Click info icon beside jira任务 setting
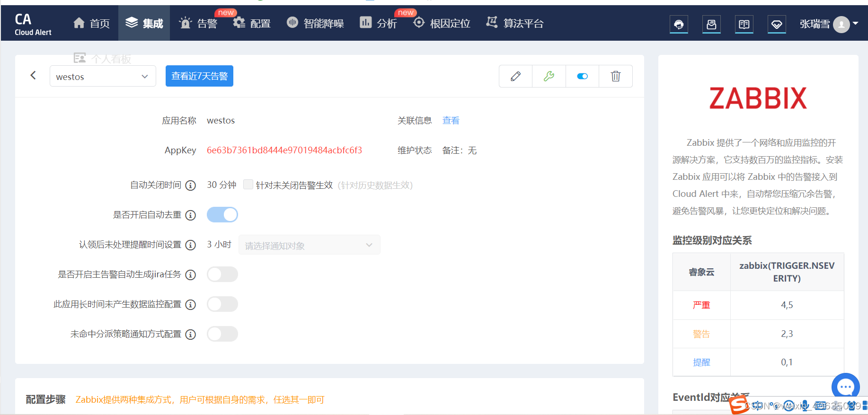 point(190,275)
